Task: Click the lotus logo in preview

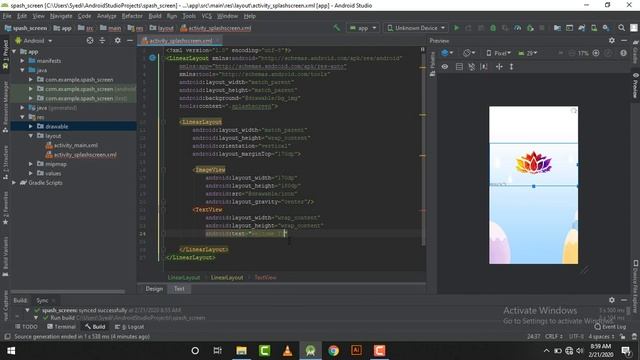Action: point(533,163)
